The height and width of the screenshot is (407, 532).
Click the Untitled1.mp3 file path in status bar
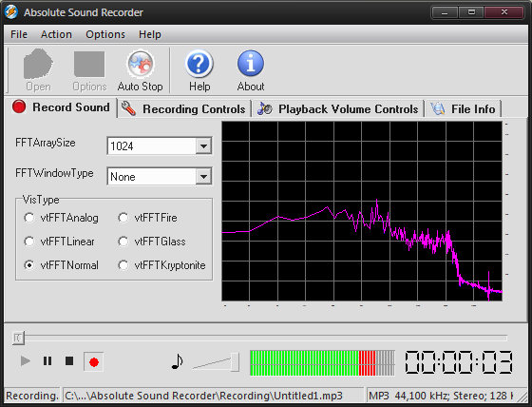[x=203, y=396]
